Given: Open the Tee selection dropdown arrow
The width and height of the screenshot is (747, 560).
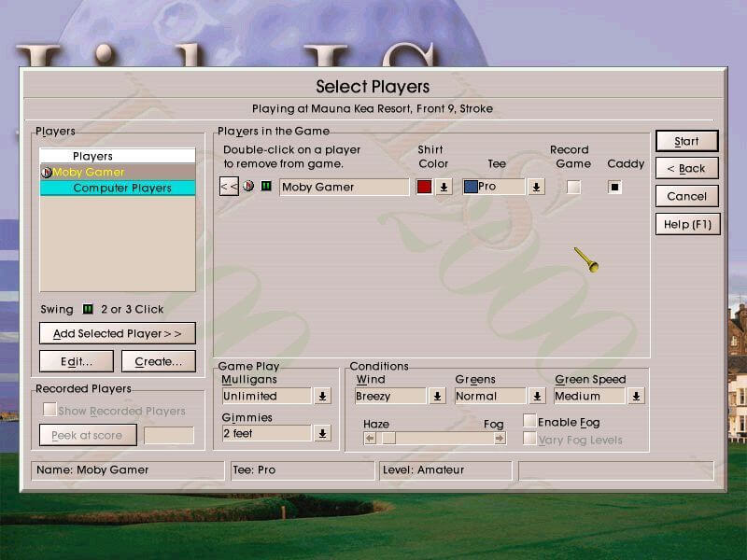Looking at the screenshot, I should 536,187.
